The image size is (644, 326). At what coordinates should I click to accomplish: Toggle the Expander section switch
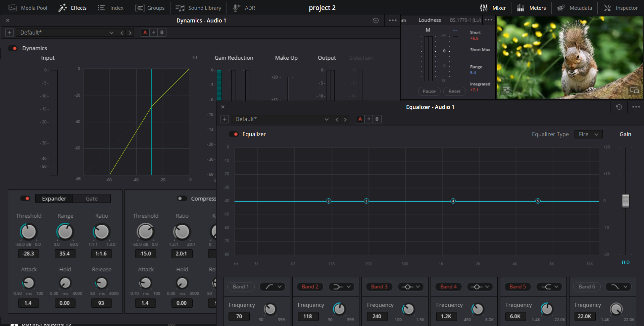[25, 199]
